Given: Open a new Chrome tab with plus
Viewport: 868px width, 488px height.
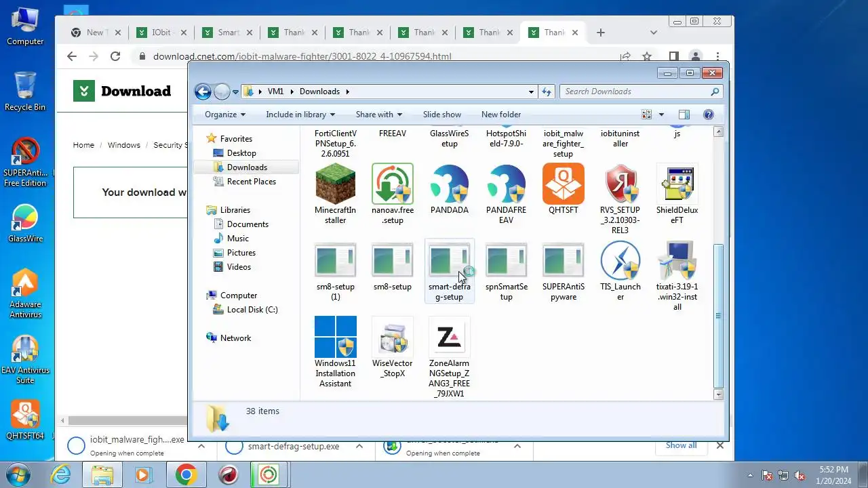Looking at the screenshot, I should tap(601, 32).
